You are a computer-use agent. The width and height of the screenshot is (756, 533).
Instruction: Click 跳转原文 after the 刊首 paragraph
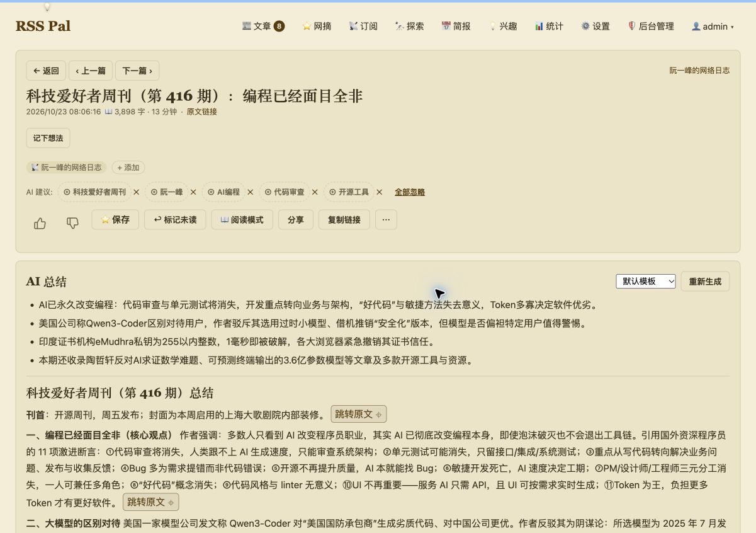click(x=358, y=414)
